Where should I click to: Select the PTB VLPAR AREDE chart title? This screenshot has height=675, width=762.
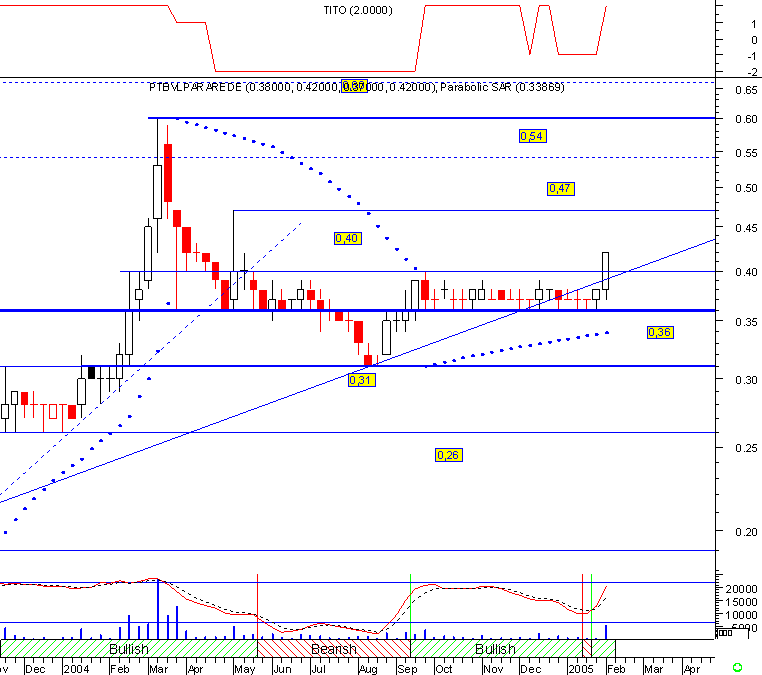point(195,87)
